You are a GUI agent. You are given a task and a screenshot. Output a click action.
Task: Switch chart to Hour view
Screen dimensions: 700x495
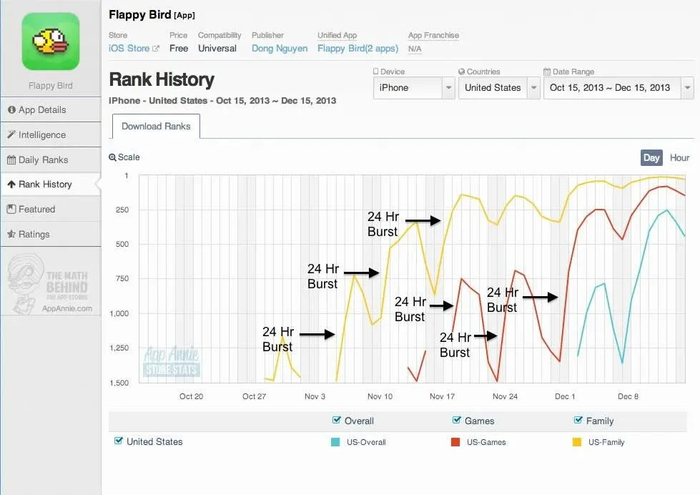[679, 158]
